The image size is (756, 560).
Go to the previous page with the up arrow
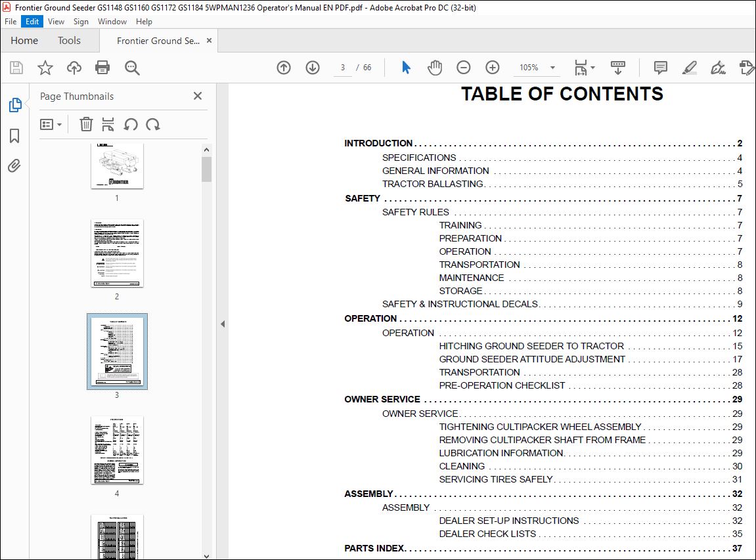click(284, 68)
